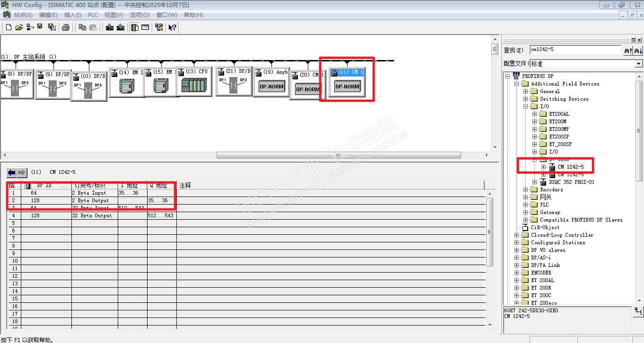Click the 2 Byte Output cell in slot 2
The height and width of the screenshot is (343, 644).
[x=95, y=200]
